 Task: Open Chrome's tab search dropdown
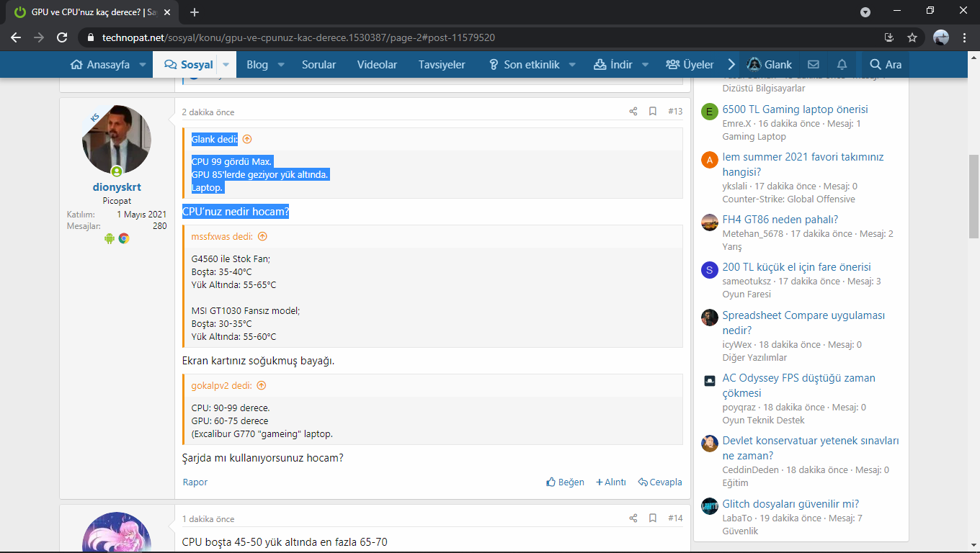[x=865, y=12]
